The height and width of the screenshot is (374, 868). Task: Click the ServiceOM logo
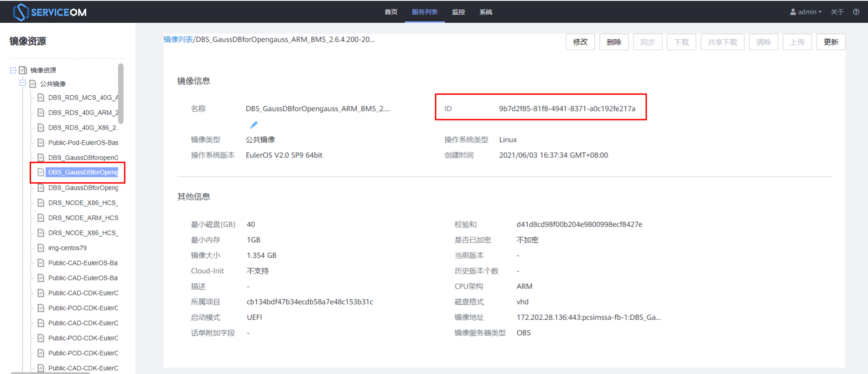pos(50,12)
